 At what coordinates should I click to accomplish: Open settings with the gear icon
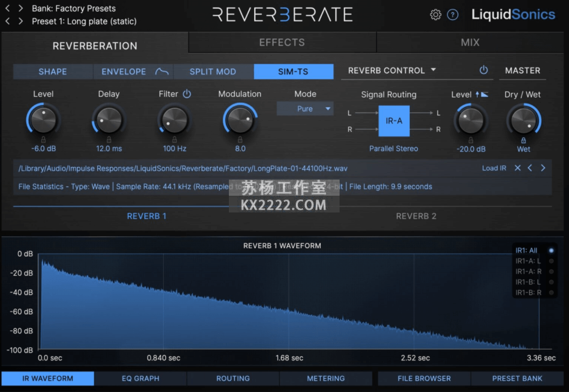436,15
